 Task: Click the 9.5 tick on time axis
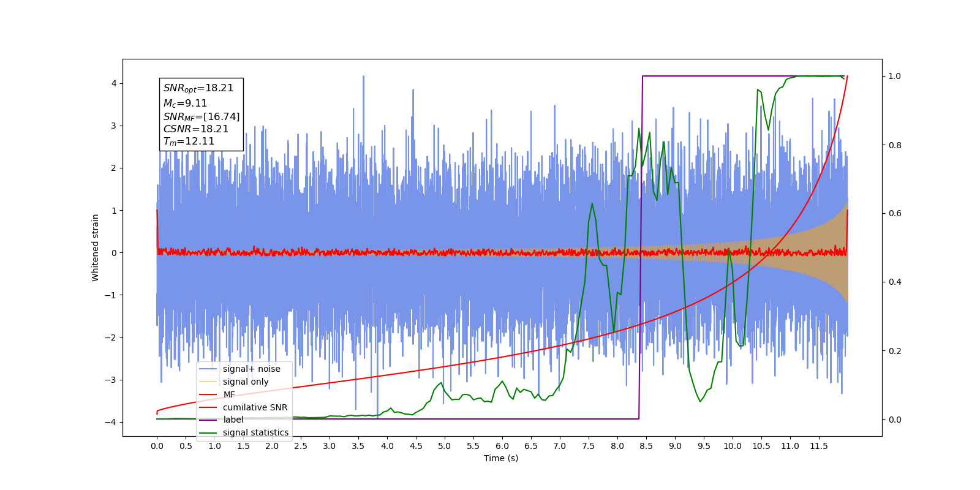point(704,446)
